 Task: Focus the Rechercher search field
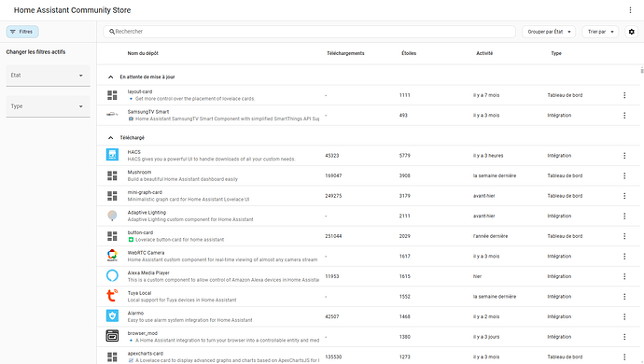point(309,32)
